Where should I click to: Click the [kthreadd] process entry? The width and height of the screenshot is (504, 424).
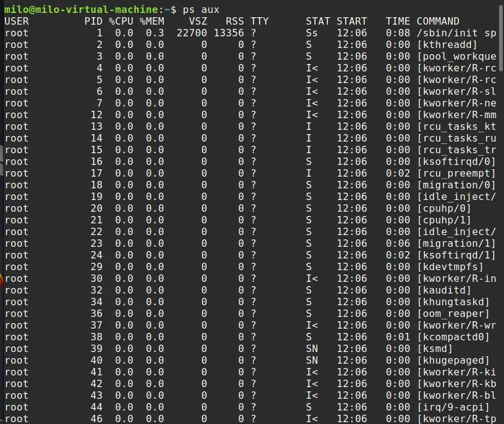pyautogui.click(x=447, y=44)
